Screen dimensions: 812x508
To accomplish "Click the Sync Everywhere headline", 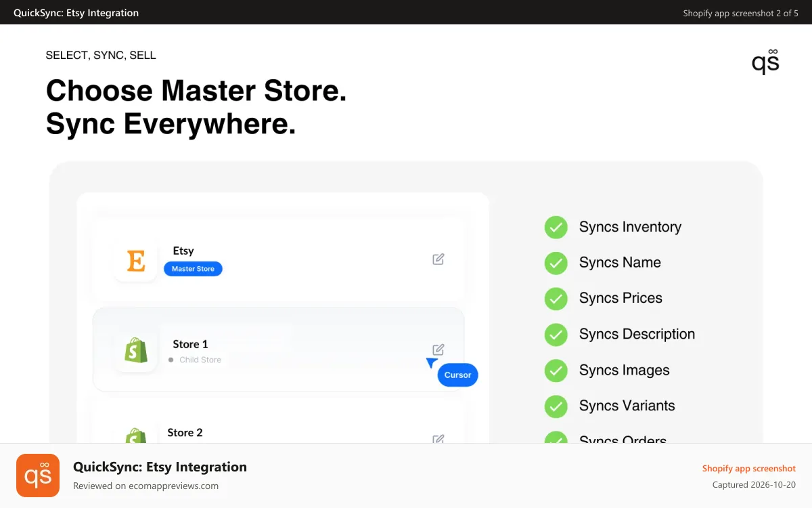I will coord(171,125).
